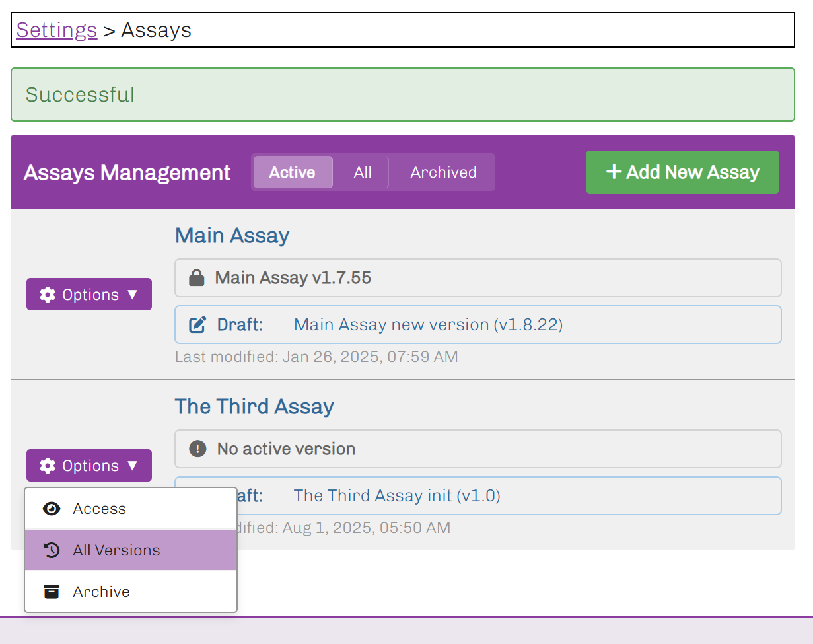Filter list to Archived assays
Screen dimensions: 813x644
tap(443, 172)
